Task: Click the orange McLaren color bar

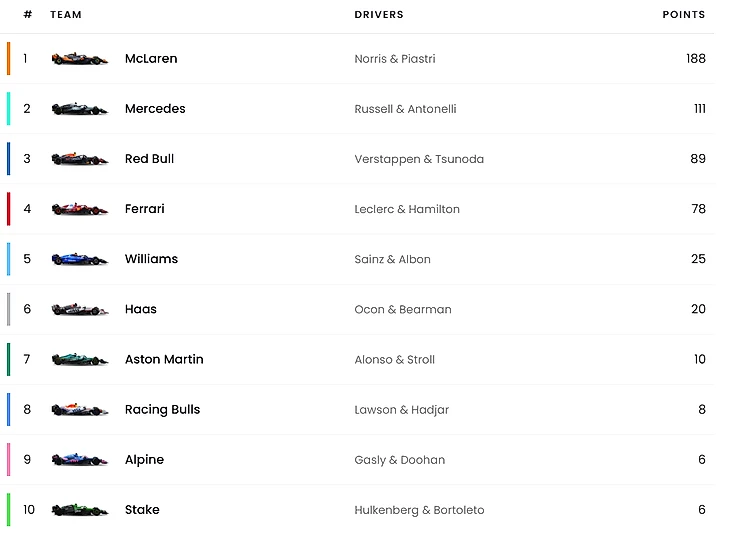Action: [8, 59]
